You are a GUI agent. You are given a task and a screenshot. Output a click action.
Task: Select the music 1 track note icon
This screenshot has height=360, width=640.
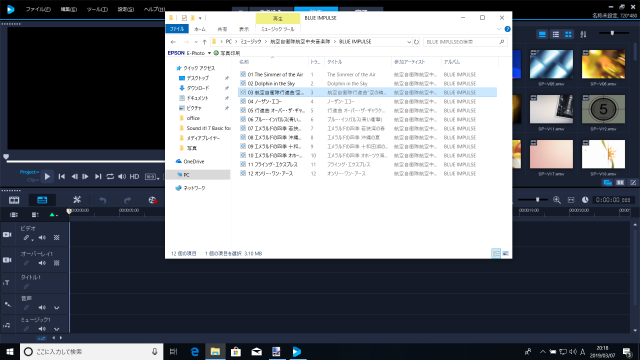pos(7,325)
